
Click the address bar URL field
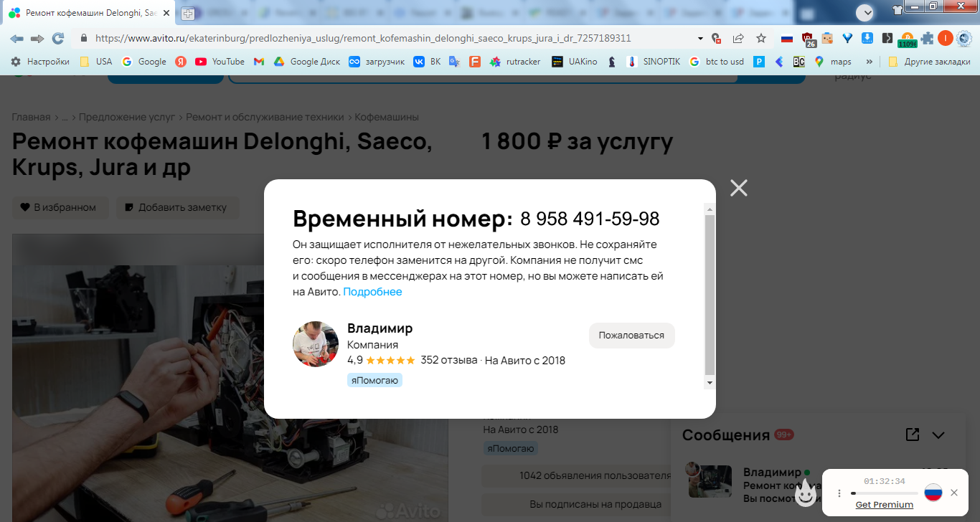tap(363, 38)
